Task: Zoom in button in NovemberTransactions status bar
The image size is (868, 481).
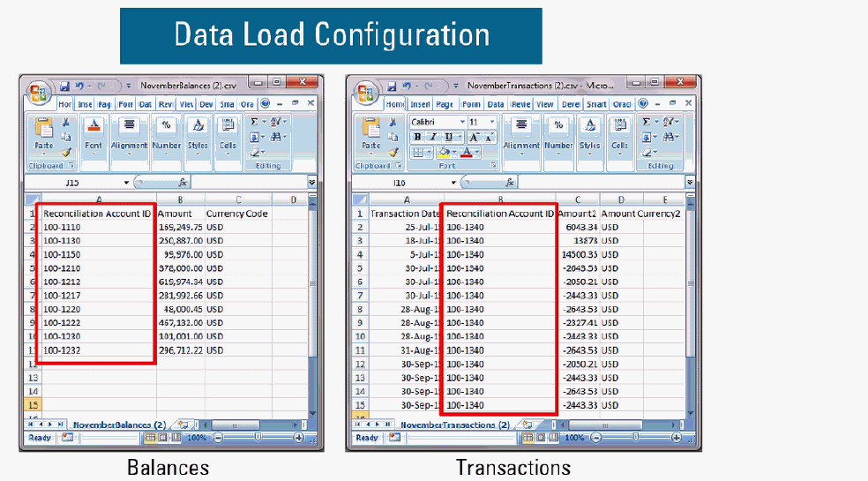Action: pyautogui.click(x=677, y=438)
